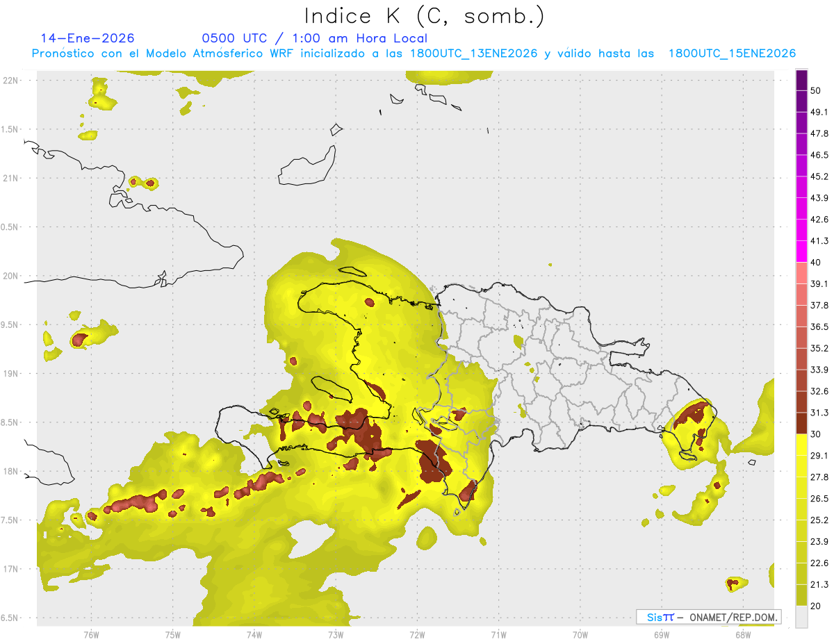Image resolution: width=834 pixels, height=644 pixels.
Task: Click the latitude label "20N"
Action: (11, 276)
